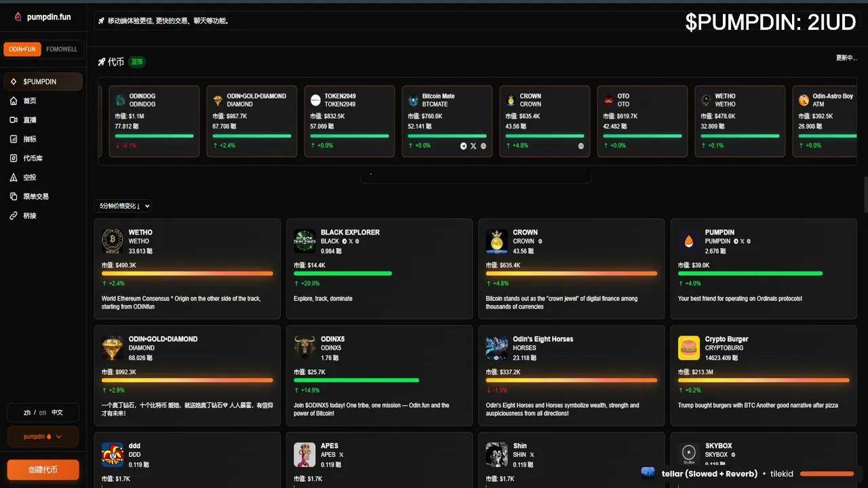Click the X icon on Bitcoin Mate card
Screen dimensions: 868x488
click(x=473, y=146)
